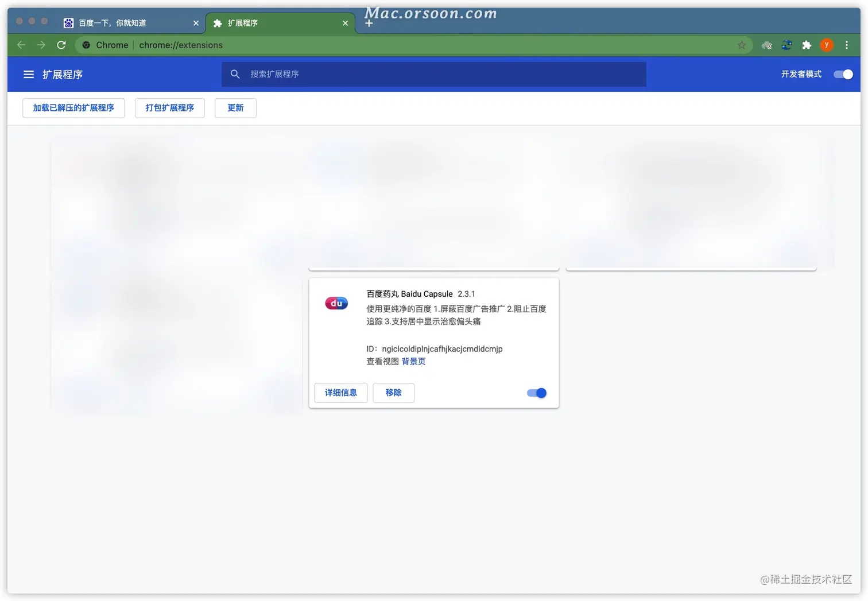Click the 更新 button
Image resolution: width=868 pixels, height=601 pixels.
[235, 108]
